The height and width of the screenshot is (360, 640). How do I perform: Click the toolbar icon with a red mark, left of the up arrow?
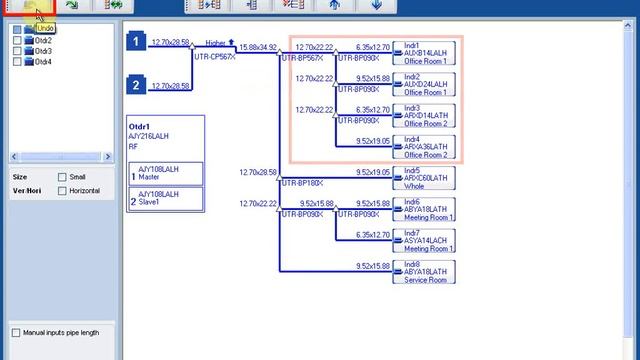point(293,5)
